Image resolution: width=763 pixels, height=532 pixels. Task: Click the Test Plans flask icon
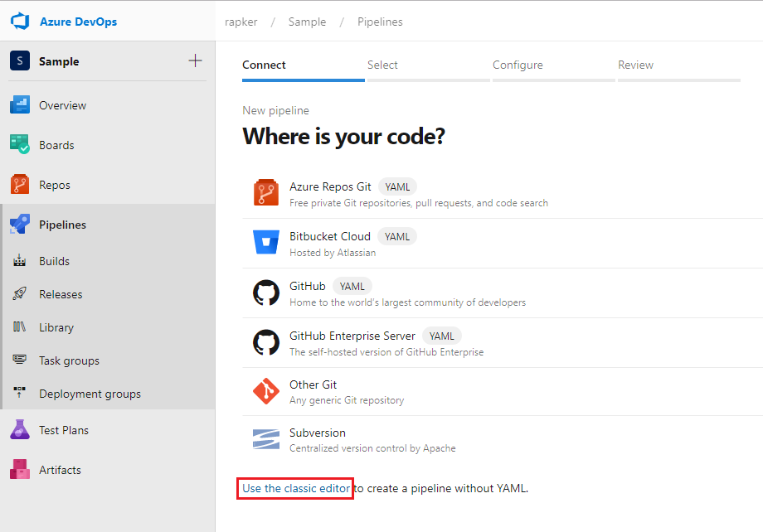pyautogui.click(x=20, y=429)
